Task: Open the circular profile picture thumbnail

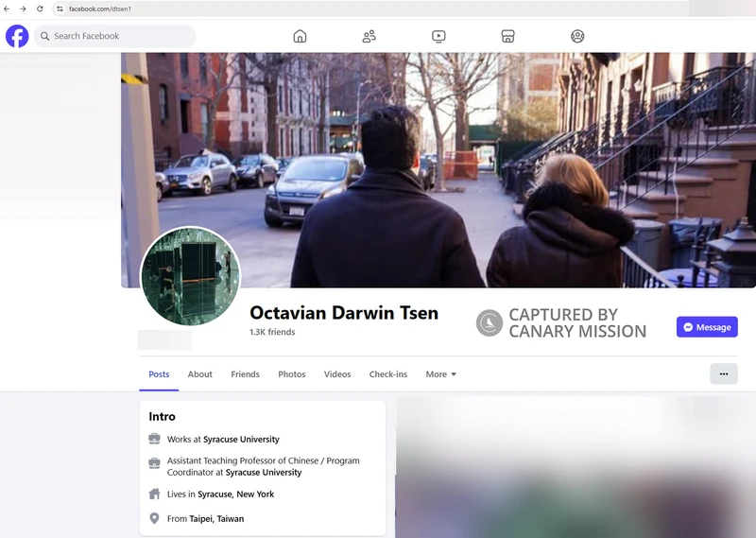Action: (190, 276)
